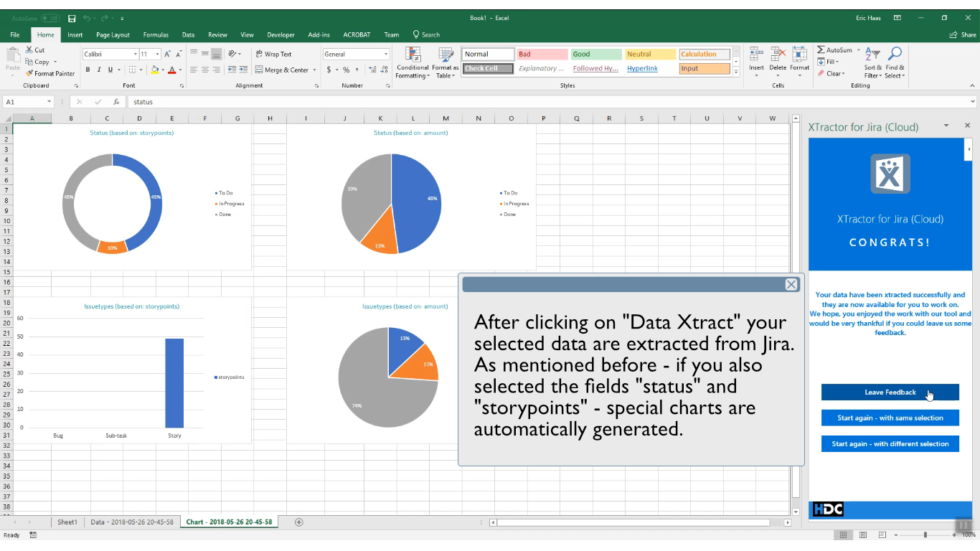Align text to the left
The width and height of the screenshot is (980, 551).
[x=194, y=70]
